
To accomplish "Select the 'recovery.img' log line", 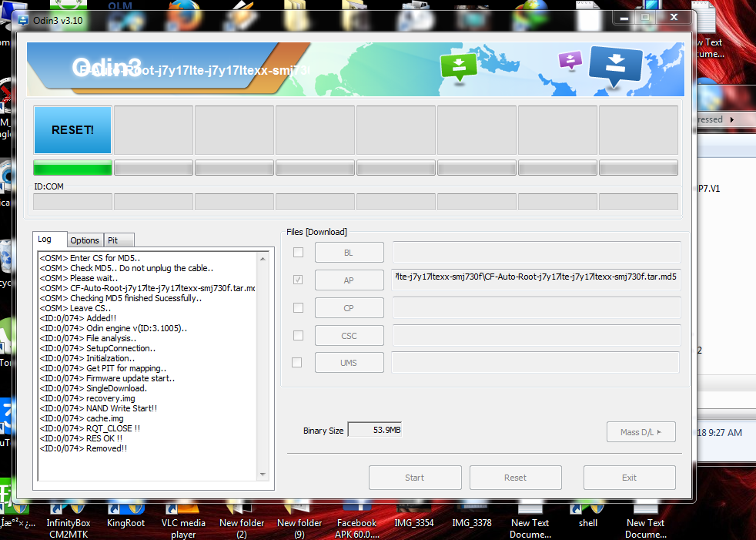I will click(87, 398).
